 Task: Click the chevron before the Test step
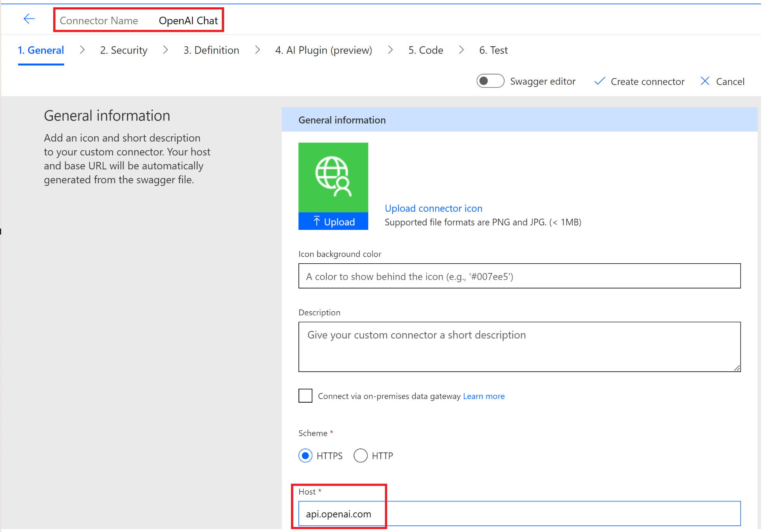pos(461,50)
